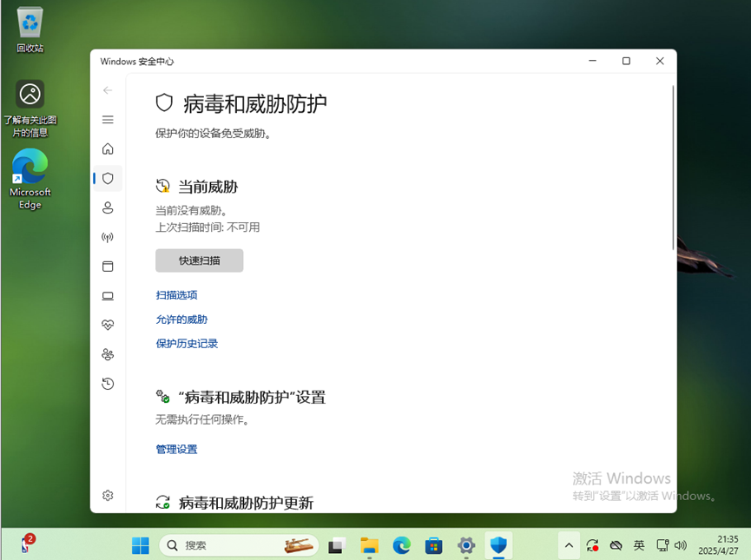Click the back arrow button

pyautogui.click(x=108, y=90)
